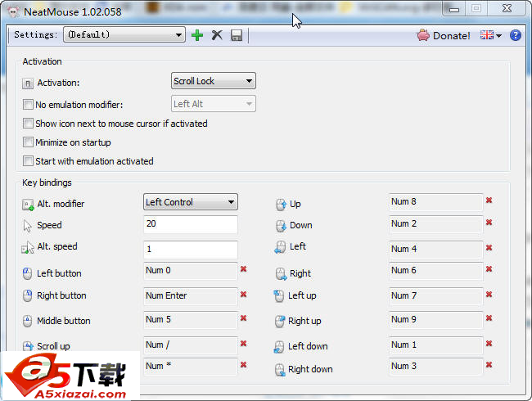Open the language flag dropdown
Viewport: 532px width, 401px height.
click(490, 35)
